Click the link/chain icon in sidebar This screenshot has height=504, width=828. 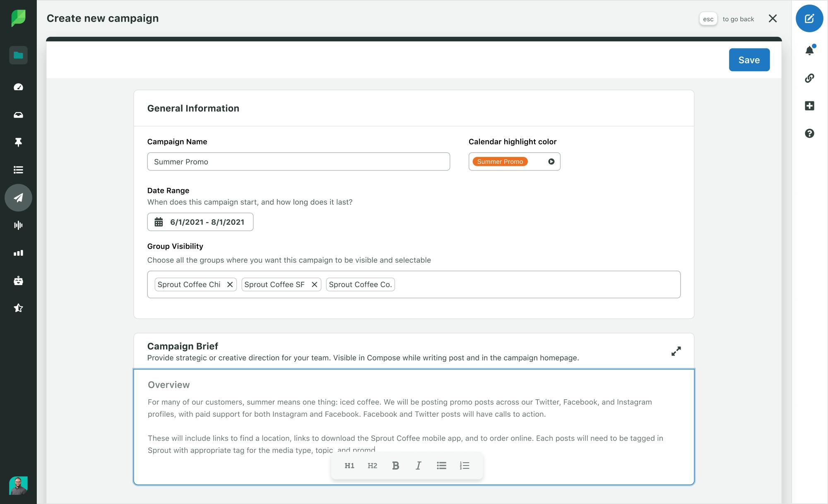(x=810, y=78)
